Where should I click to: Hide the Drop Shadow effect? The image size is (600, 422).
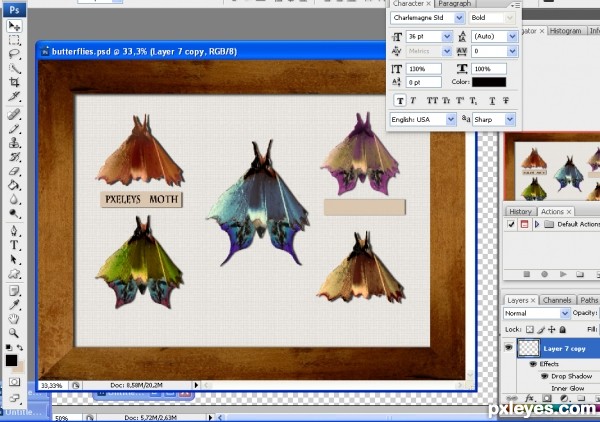click(544, 376)
